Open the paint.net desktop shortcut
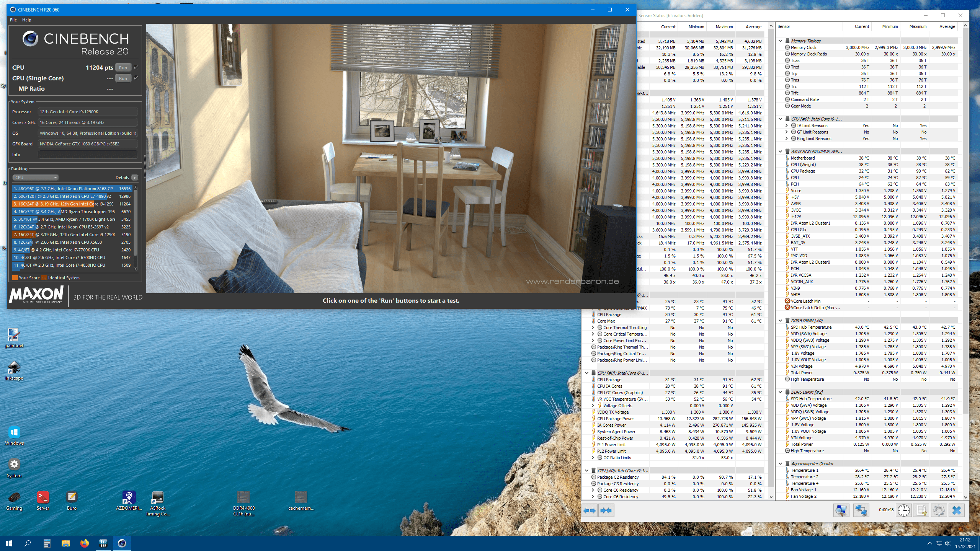This screenshot has width=980, height=551. point(14,338)
